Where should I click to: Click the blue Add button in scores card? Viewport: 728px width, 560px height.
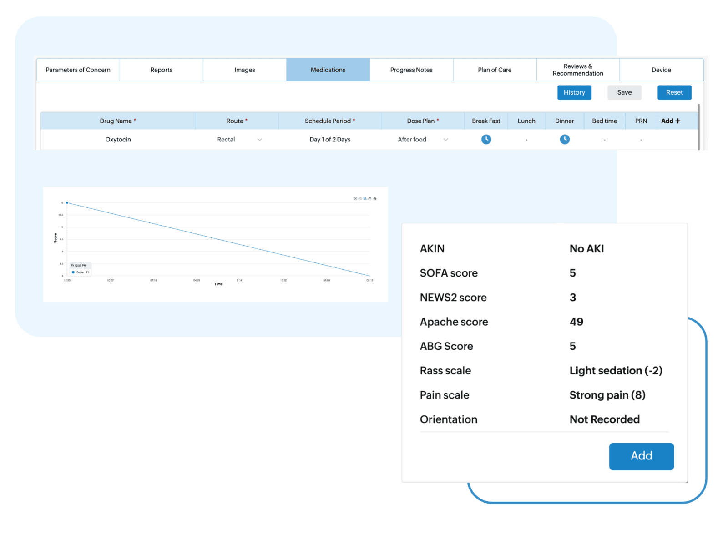pyautogui.click(x=641, y=456)
